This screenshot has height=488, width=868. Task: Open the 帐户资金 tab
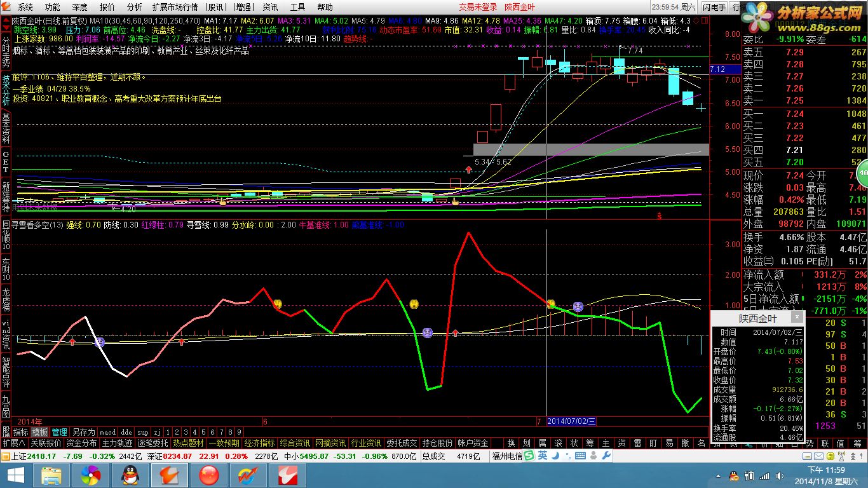click(473, 443)
